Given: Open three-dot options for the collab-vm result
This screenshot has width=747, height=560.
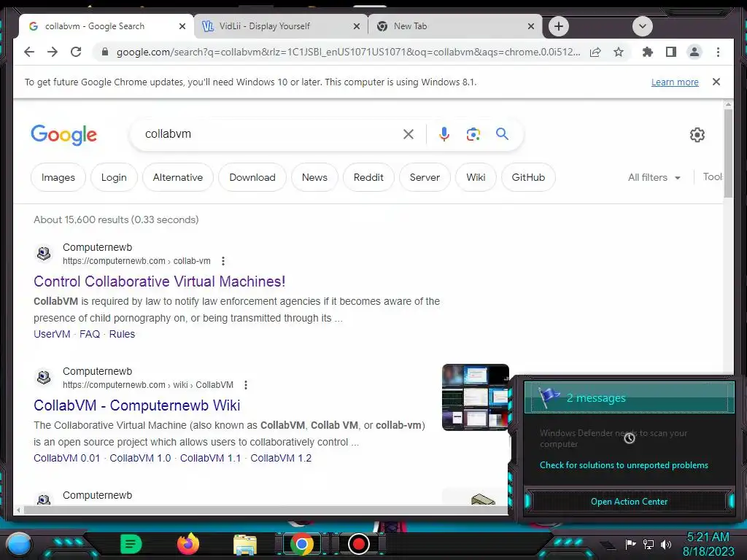Looking at the screenshot, I should click(223, 261).
